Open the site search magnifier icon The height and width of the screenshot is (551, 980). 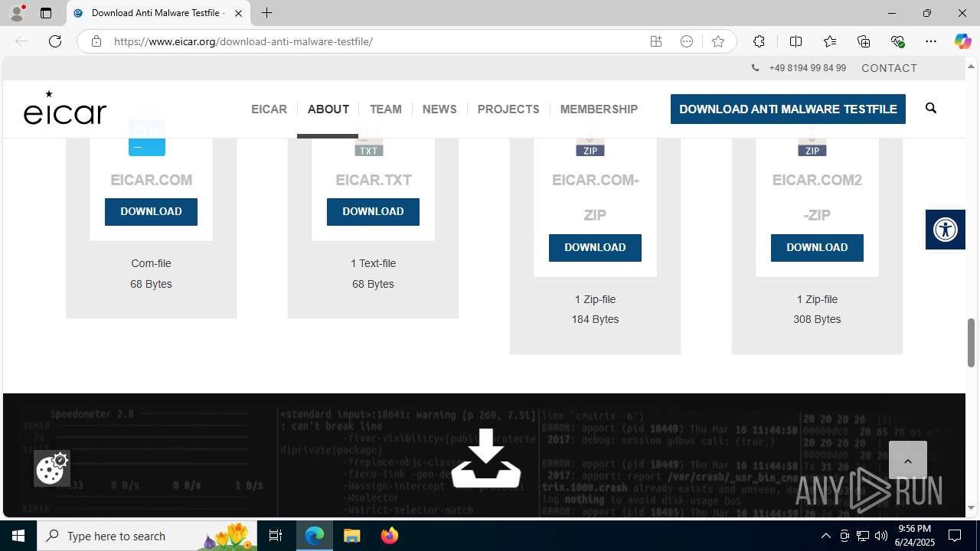(x=931, y=108)
